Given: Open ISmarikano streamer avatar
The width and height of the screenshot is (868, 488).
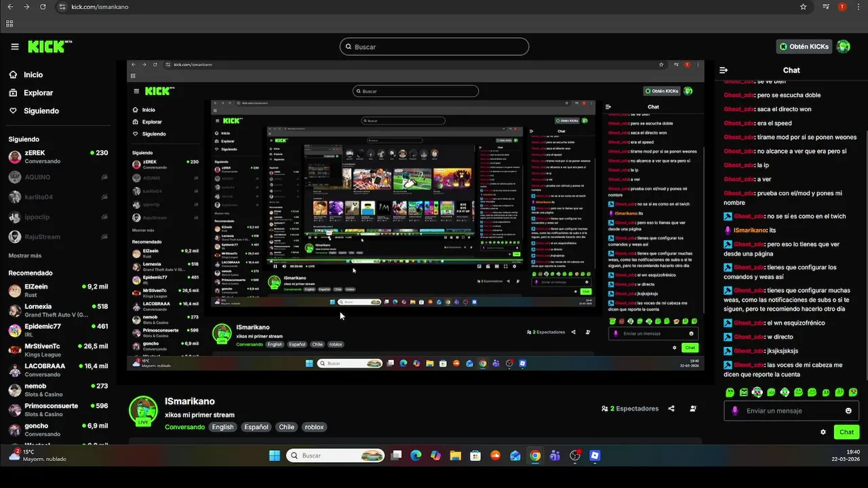Looking at the screenshot, I should click(x=143, y=411).
